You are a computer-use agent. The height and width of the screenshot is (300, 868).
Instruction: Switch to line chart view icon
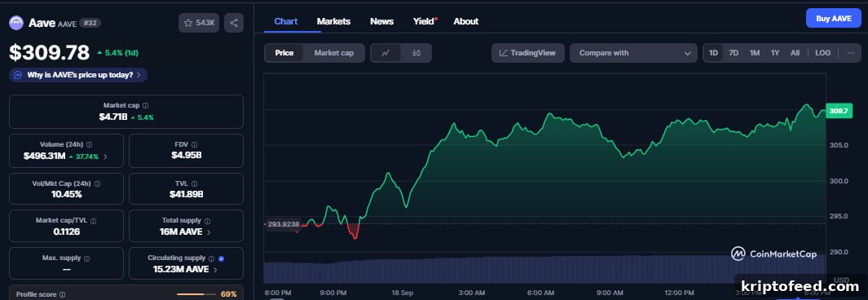pos(386,53)
